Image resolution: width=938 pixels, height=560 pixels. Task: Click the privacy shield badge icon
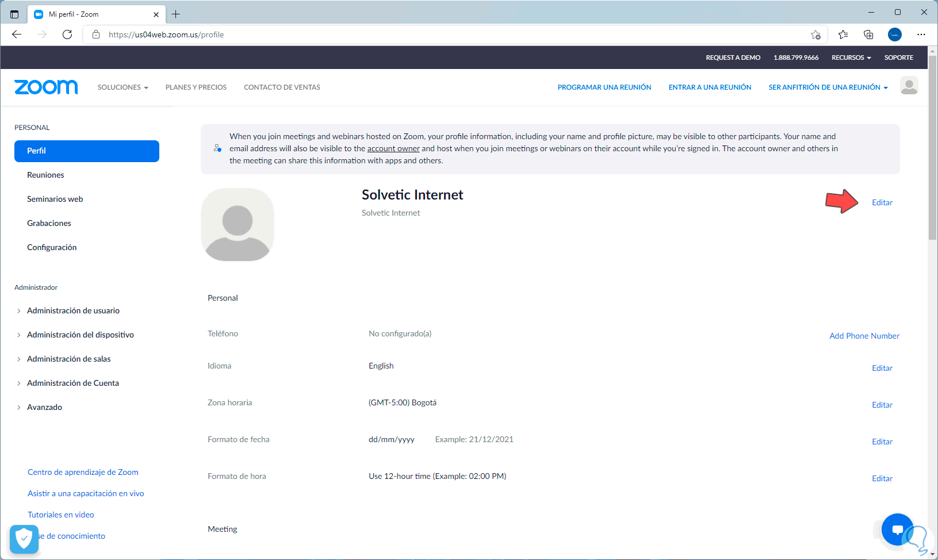click(24, 539)
